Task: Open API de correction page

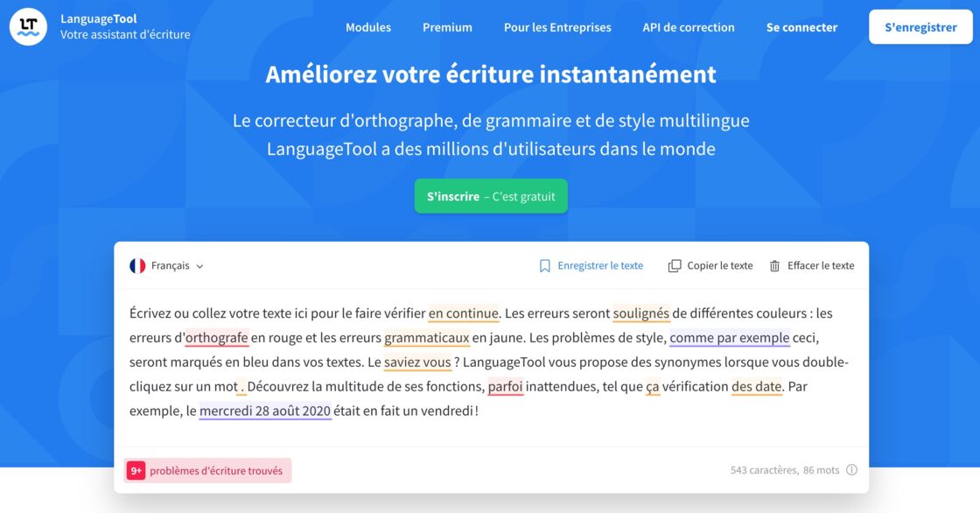Action: pos(689,27)
